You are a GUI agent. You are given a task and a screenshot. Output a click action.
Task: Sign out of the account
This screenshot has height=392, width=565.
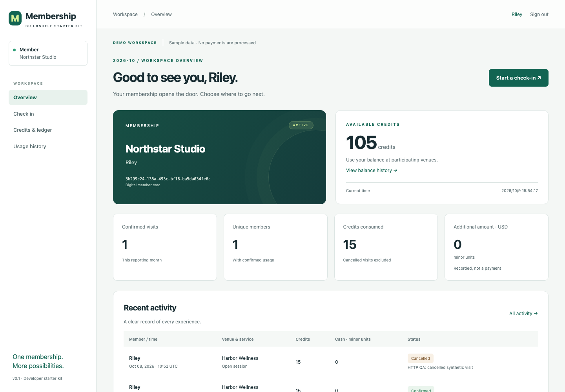coord(539,15)
